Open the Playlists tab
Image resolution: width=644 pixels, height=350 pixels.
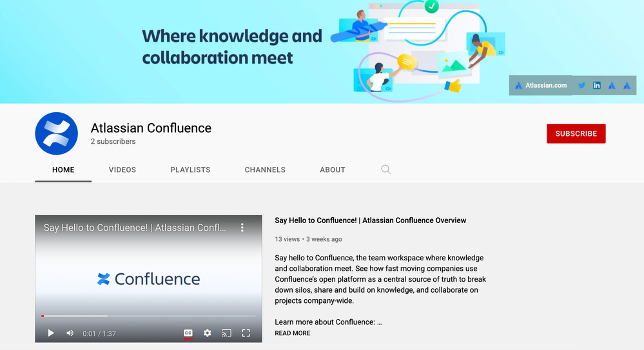click(190, 170)
